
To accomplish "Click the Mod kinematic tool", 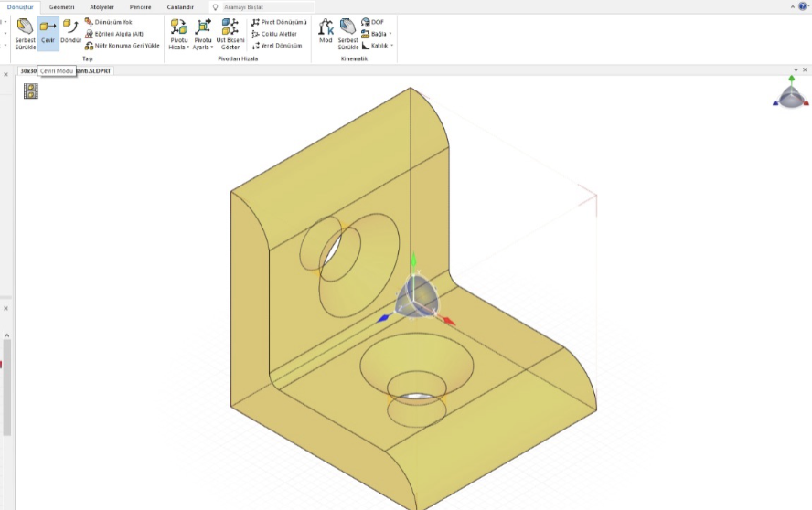I will (326, 31).
